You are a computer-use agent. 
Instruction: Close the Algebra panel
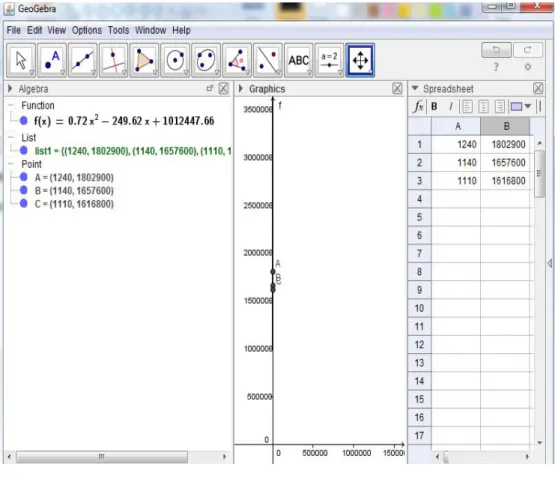223,89
